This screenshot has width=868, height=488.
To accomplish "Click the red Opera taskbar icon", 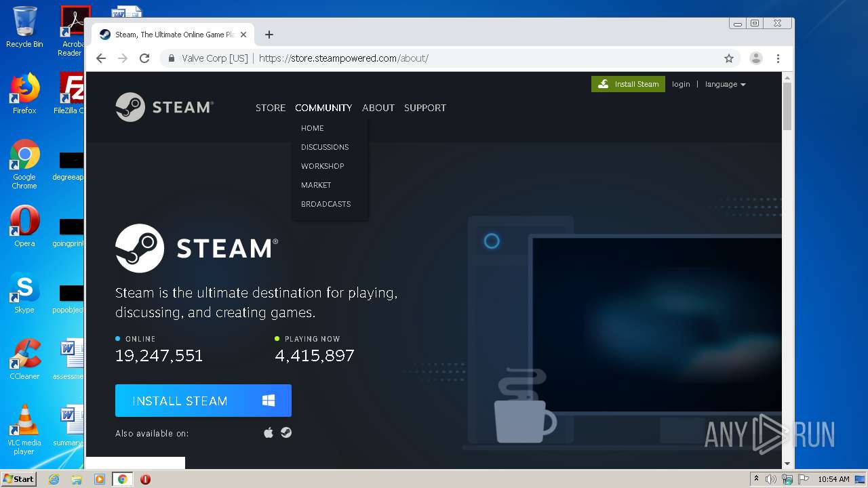I will point(145,479).
